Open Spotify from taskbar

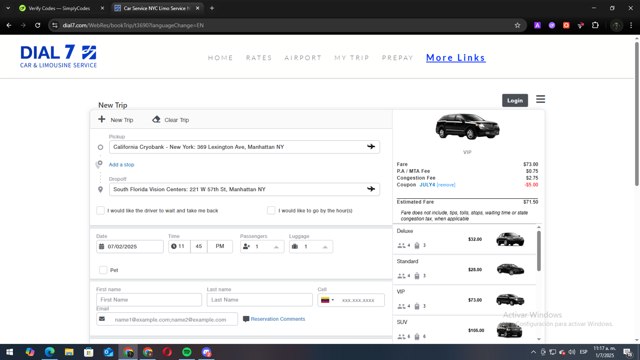187,352
